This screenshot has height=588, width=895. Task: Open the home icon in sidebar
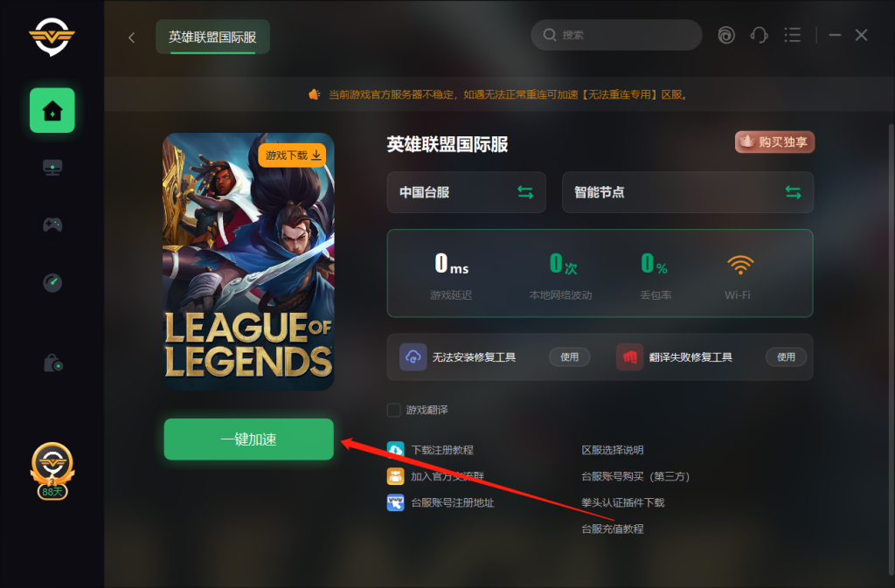[52, 110]
